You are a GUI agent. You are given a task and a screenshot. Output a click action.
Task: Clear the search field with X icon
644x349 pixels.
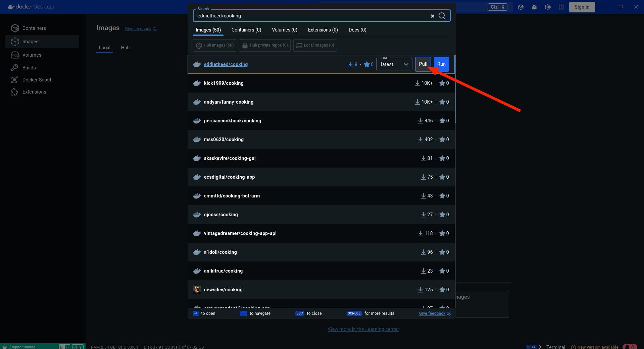[x=433, y=16]
